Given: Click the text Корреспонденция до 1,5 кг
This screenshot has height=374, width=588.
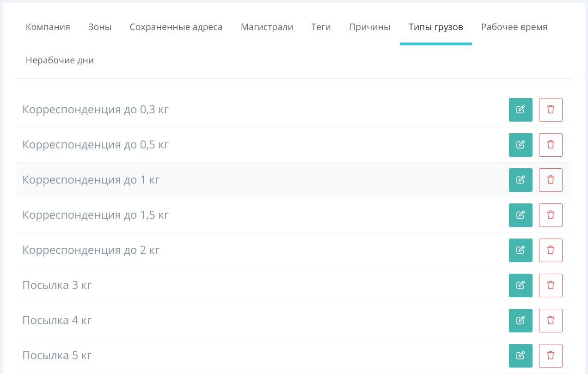Looking at the screenshot, I should pos(96,215).
